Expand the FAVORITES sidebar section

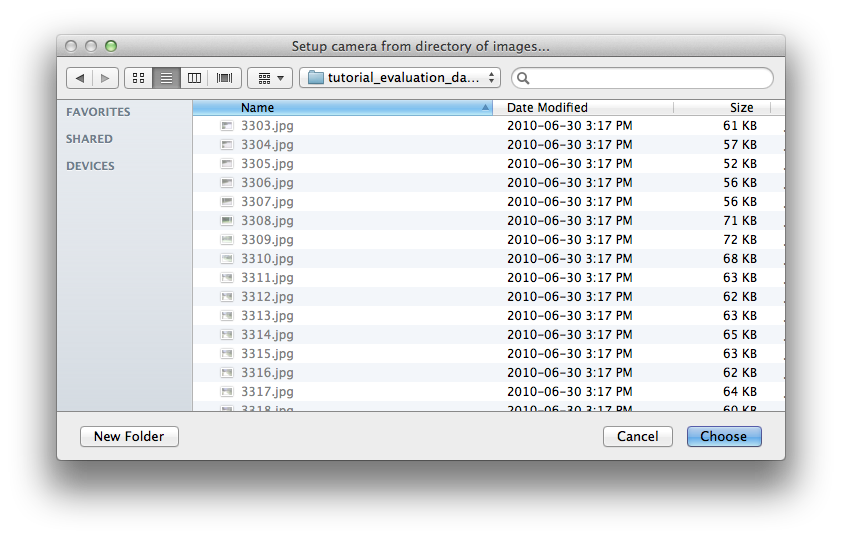pyautogui.click(x=98, y=112)
